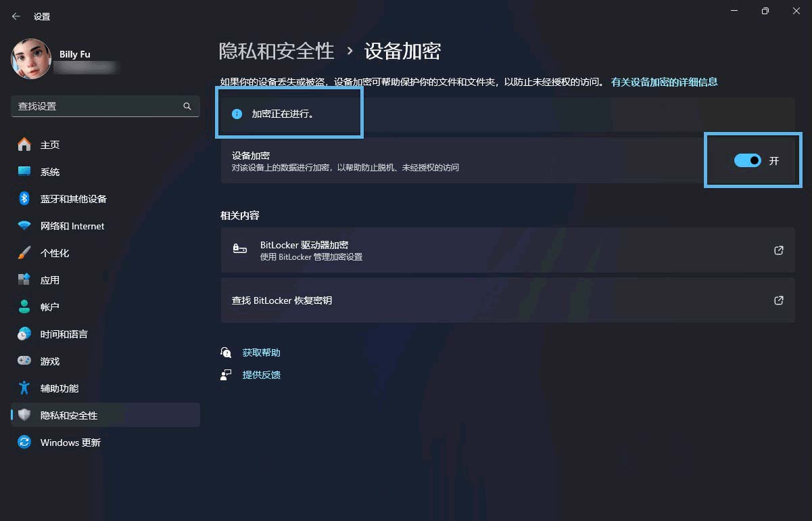Click 隐私和安全性 in the breadcrumb
The height and width of the screenshot is (521, 812).
[277, 51]
